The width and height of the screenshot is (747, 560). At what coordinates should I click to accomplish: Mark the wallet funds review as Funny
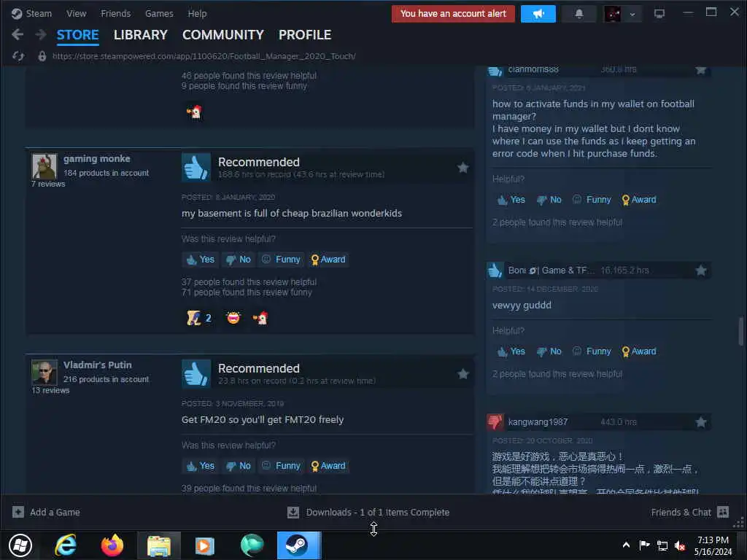click(x=592, y=200)
